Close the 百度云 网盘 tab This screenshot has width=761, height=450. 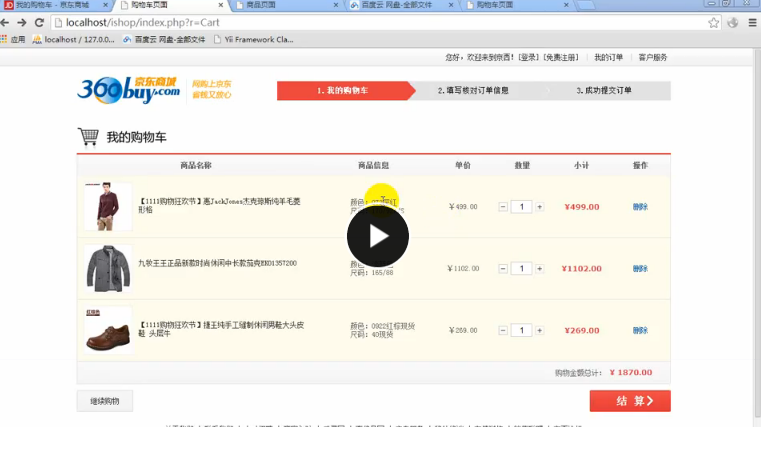(451, 5)
